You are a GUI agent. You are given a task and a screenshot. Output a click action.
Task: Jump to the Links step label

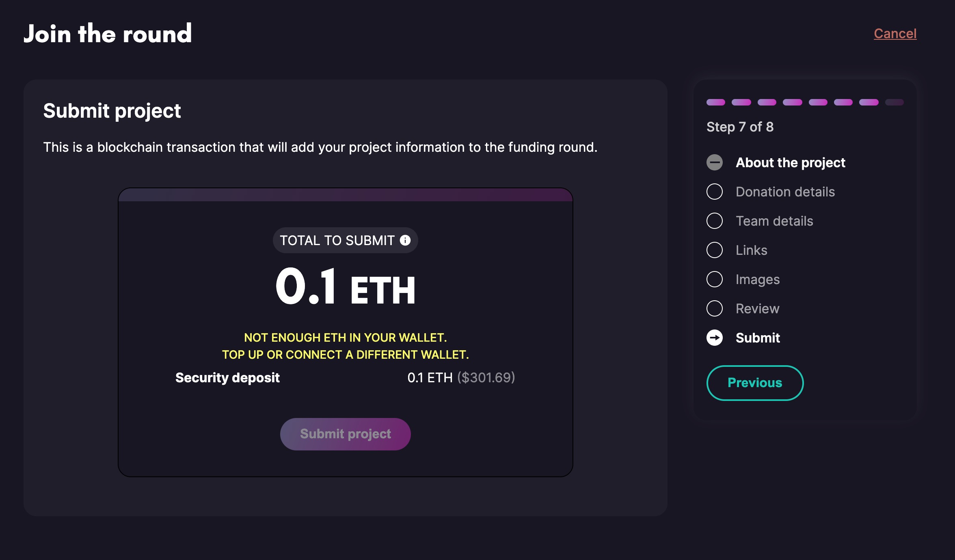751,250
